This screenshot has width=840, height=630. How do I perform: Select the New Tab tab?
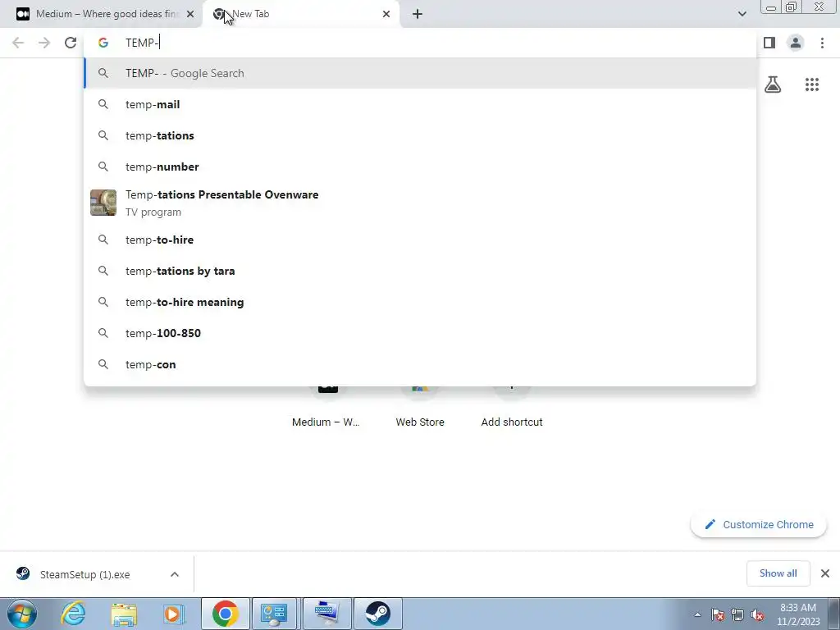(x=302, y=14)
